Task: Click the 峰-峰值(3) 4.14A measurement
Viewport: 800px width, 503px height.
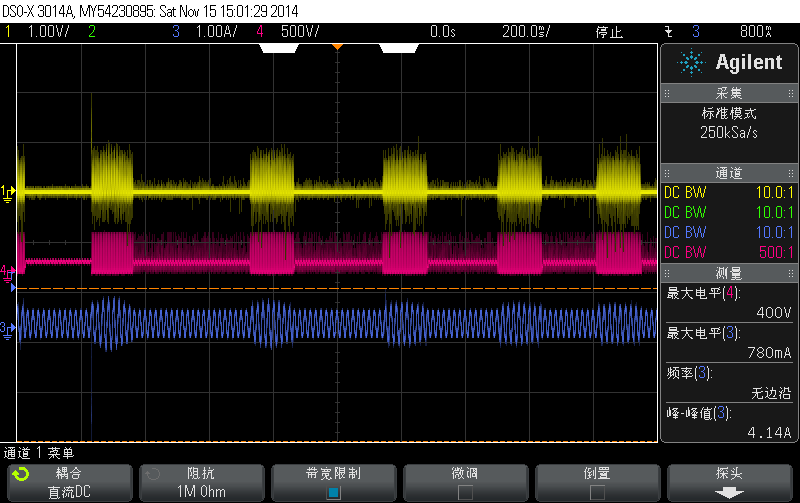Action: point(729,423)
